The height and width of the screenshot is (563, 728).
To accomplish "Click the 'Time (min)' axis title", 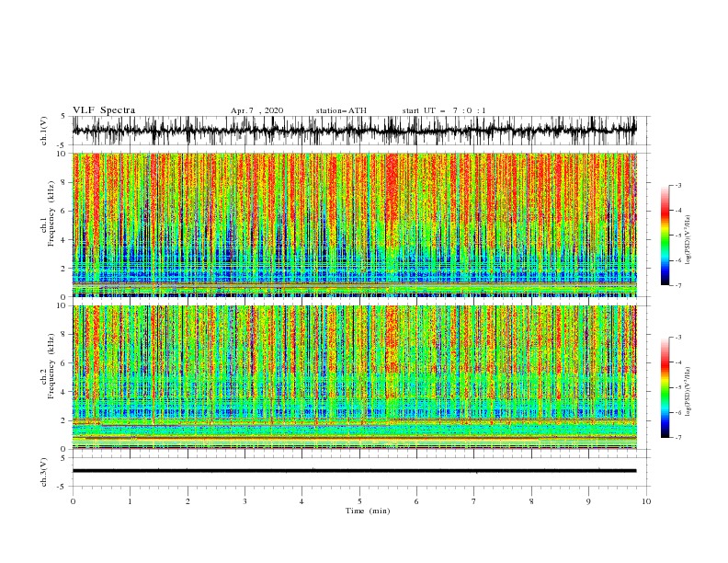I will 368,511.
